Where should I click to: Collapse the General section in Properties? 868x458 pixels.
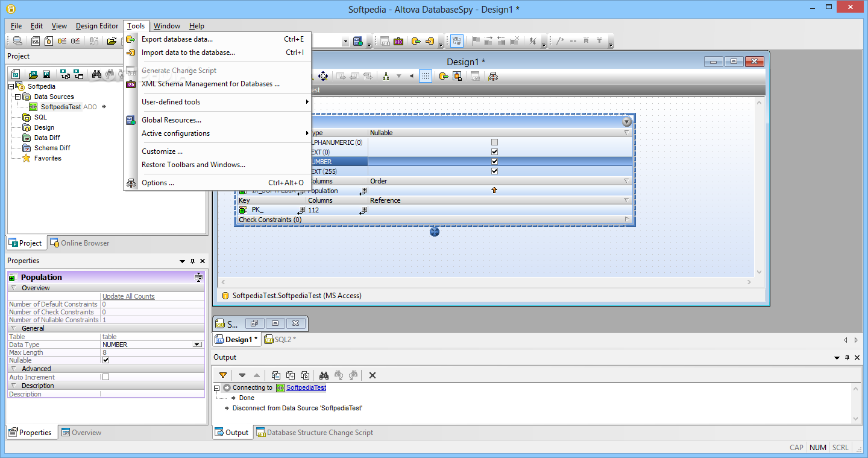(13, 328)
